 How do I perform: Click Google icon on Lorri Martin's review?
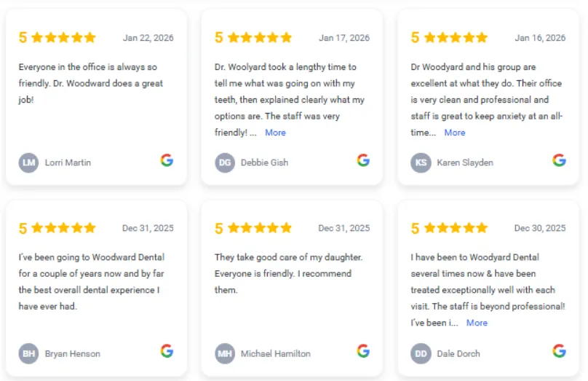(x=167, y=160)
